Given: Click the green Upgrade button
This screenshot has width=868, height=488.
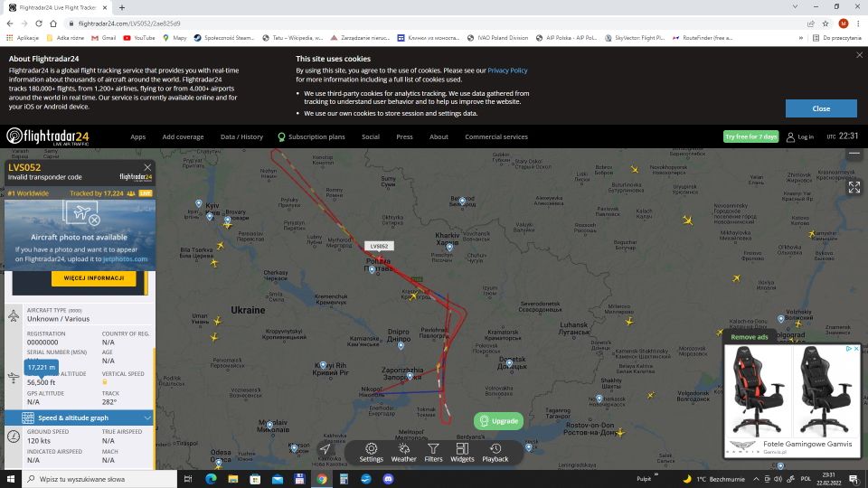Looking at the screenshot, I should pyautogui.click(x=498, y=421).
